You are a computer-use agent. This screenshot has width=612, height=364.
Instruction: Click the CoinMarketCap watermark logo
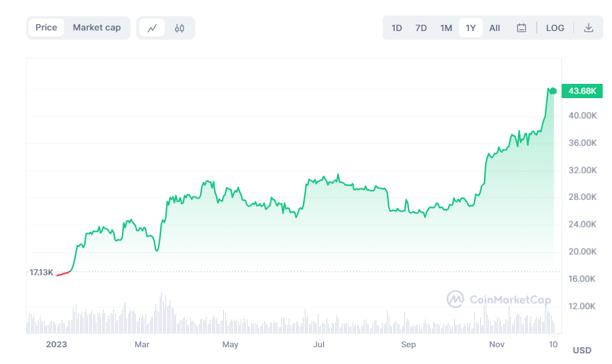point(499,299)
